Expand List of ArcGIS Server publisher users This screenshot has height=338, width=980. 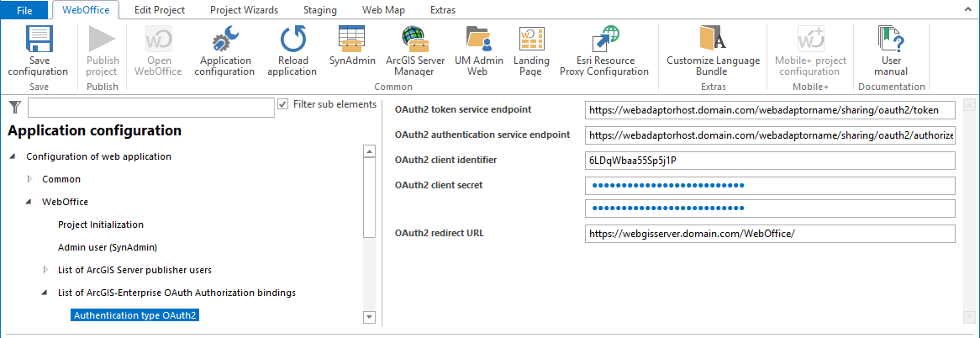coord(45,270)
